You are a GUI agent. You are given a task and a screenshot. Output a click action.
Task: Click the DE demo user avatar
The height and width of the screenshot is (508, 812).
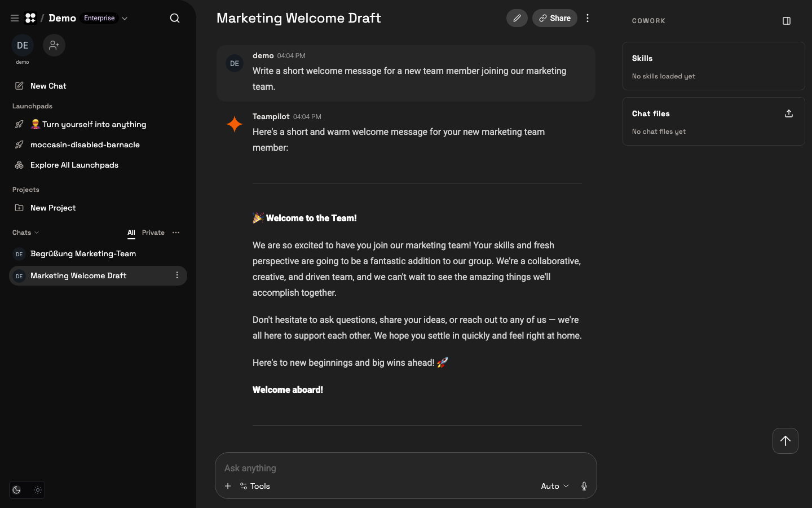(x=23, y=45)
